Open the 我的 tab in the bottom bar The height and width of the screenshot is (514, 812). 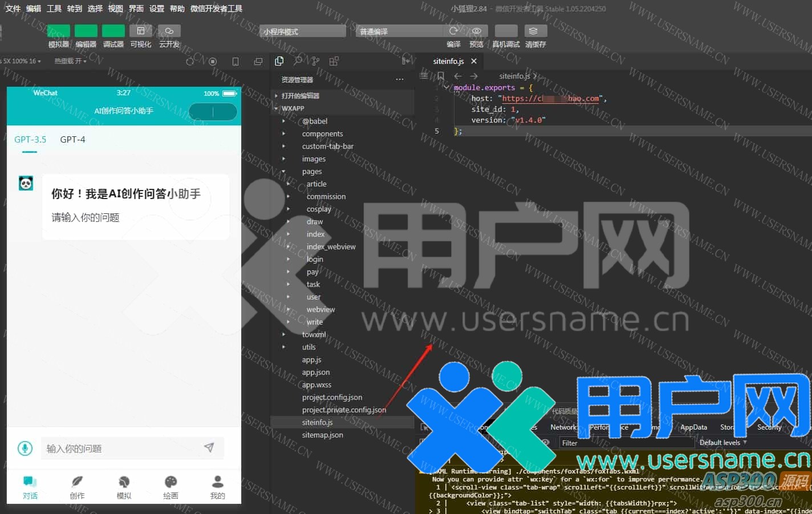[217, 487]
